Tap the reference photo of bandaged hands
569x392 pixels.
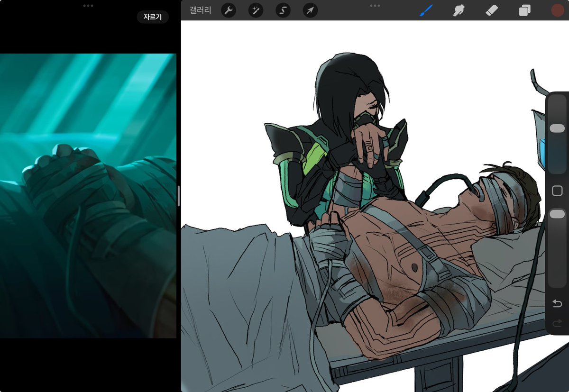tap(88, 196)
